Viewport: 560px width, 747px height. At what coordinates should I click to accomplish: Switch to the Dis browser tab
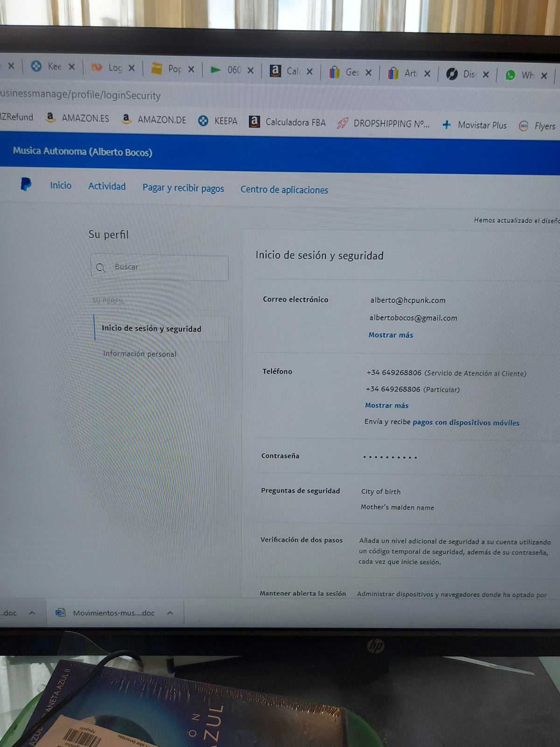pos(461,74)
